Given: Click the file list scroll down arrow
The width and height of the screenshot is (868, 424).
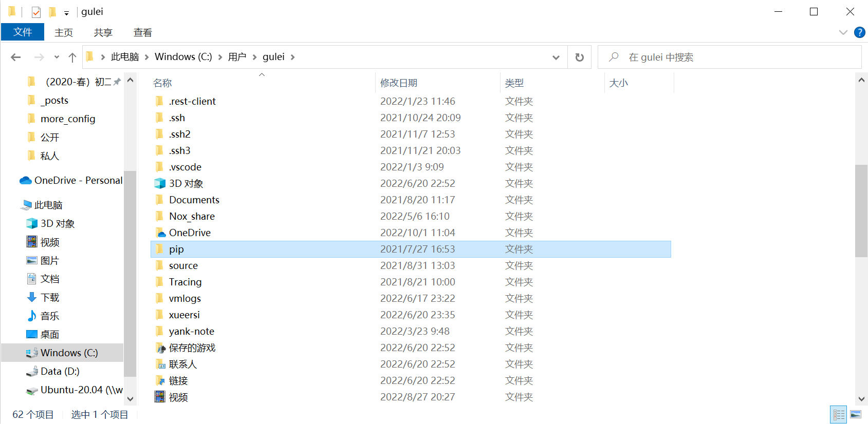Looking at the screenshot, I should click(x=861, y=399).
